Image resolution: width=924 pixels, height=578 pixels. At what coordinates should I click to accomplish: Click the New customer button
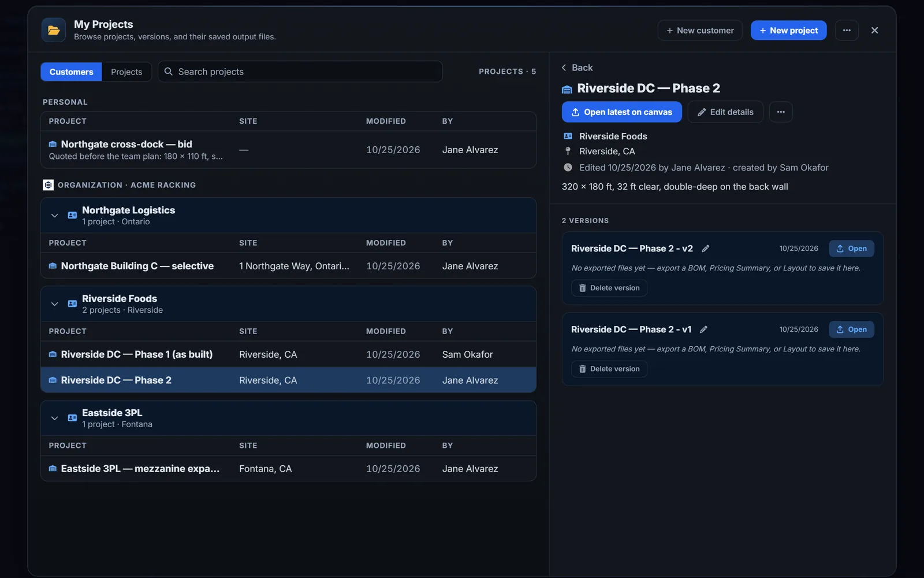point(700,30)
